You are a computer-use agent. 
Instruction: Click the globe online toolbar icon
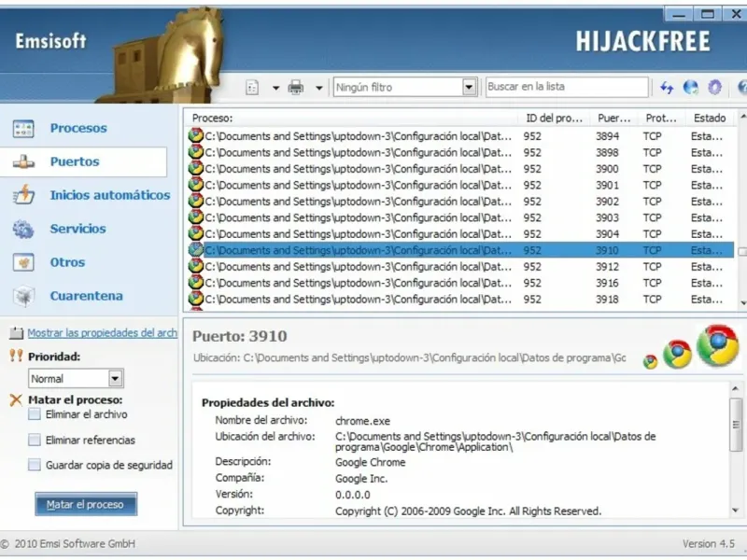690,88
